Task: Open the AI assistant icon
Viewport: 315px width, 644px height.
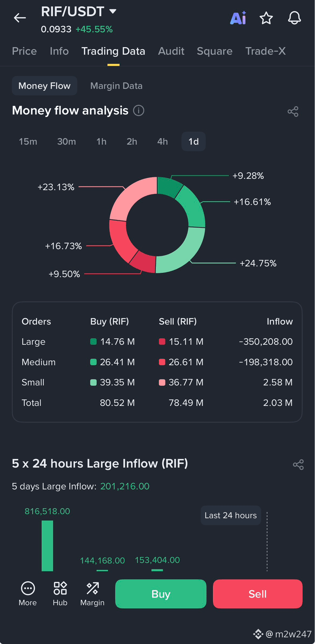Action: pyautogui.click(x=238, y=18)
